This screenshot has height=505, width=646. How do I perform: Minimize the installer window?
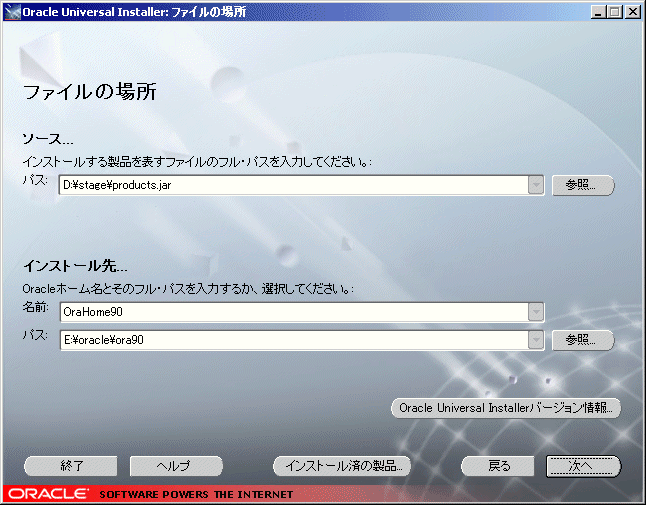pyautogui.click(x=598, y=12)
